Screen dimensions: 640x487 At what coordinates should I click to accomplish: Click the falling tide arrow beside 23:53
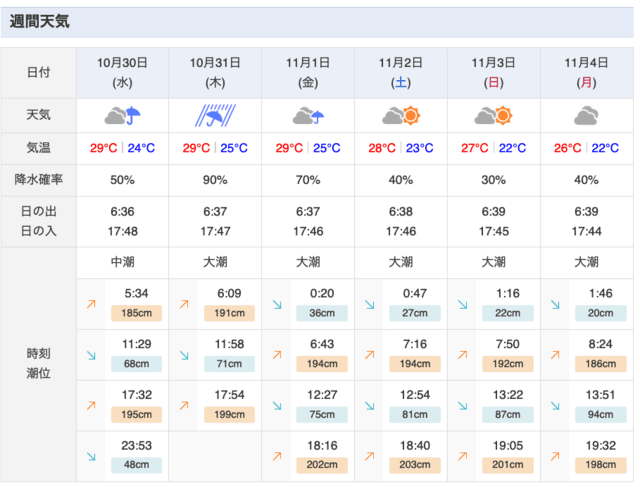(x=91, y=456)
